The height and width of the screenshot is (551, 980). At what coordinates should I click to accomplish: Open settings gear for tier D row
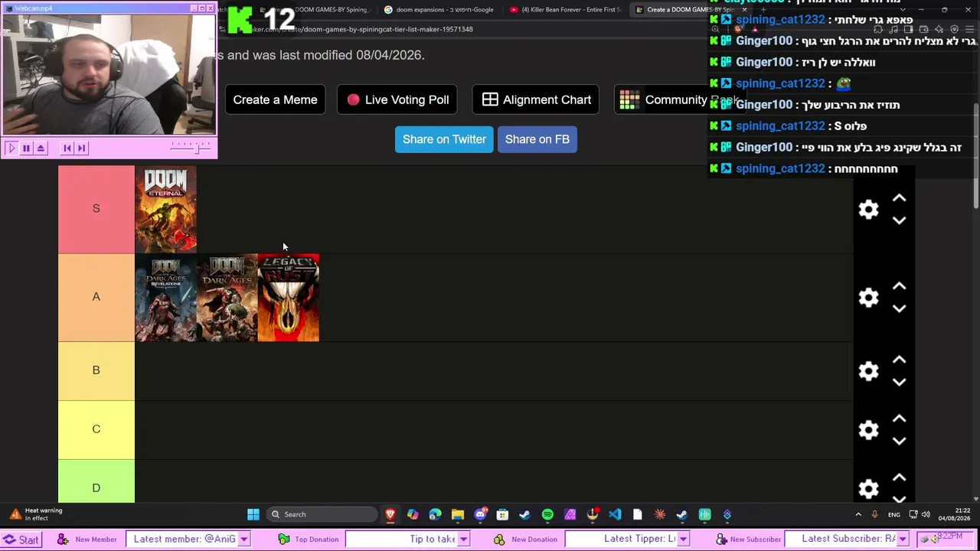pyautogui.click(x=868, y=489)
